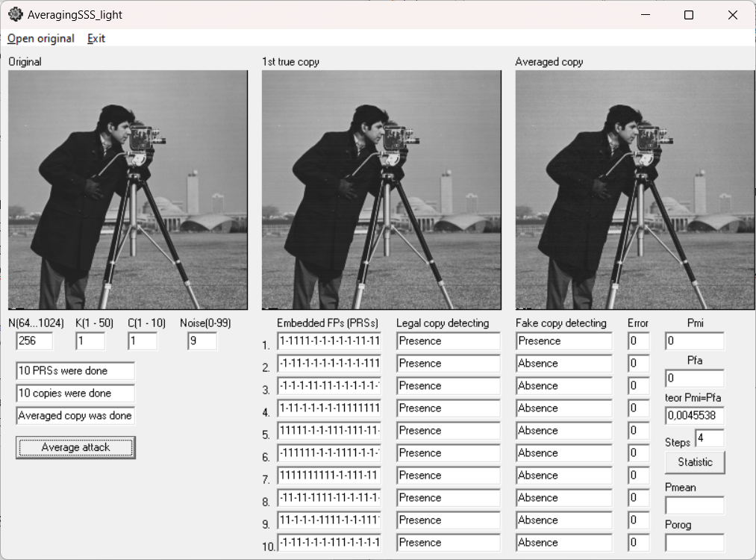This screenshot has width=756, height=560.
Task: Click the '10 PRSs were done' status box
Action: (x=75, y=371)
